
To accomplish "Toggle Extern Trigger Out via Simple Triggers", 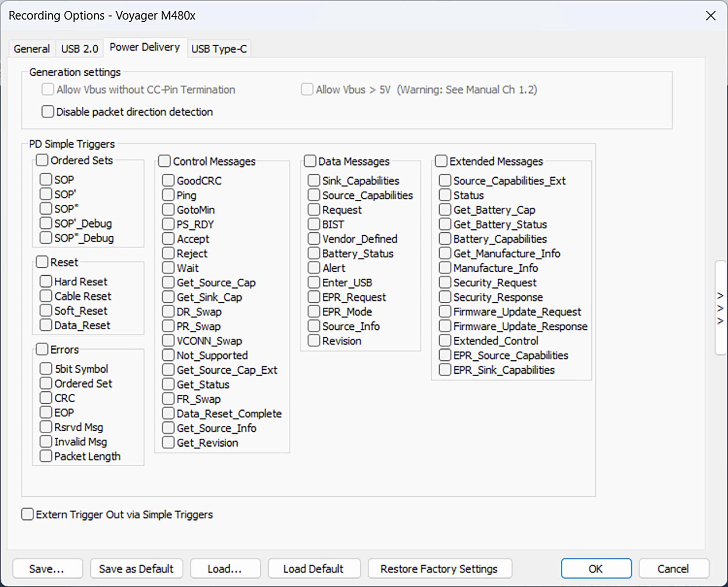I will pyautogui.click(x=28, y=514).
